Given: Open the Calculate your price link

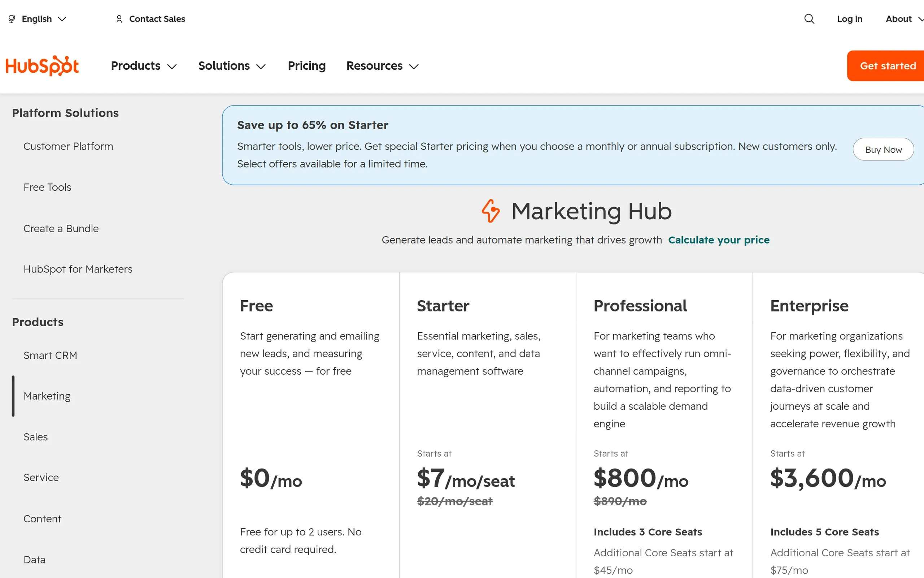Looking at the screenshot, I should click(719, 240).
